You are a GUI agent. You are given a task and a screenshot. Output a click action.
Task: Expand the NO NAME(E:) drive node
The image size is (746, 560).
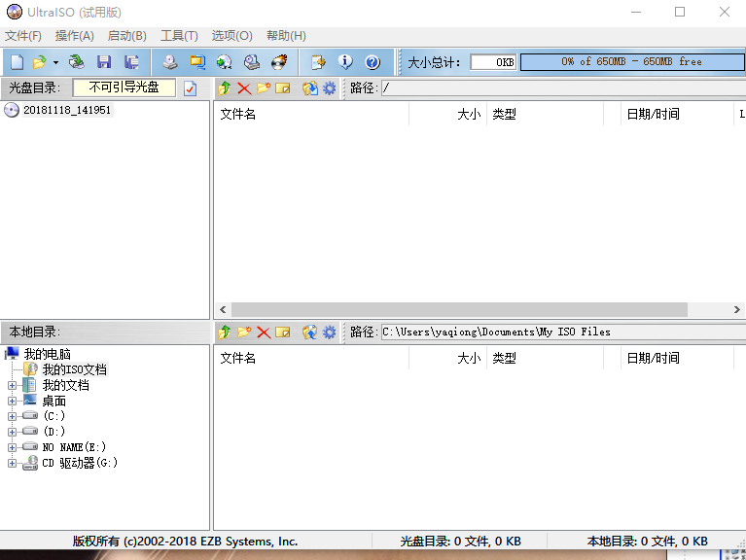pos(13,447)
